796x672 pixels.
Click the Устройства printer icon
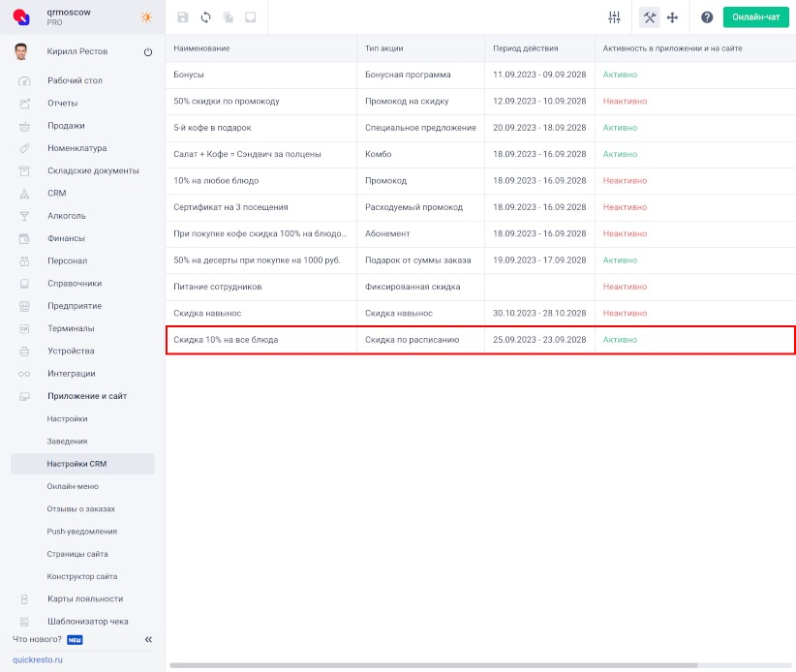(x=24, y=351)
